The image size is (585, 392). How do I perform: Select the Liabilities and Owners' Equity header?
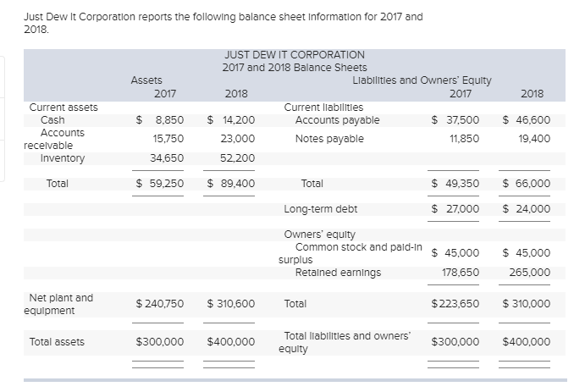(x=421, y=80)
